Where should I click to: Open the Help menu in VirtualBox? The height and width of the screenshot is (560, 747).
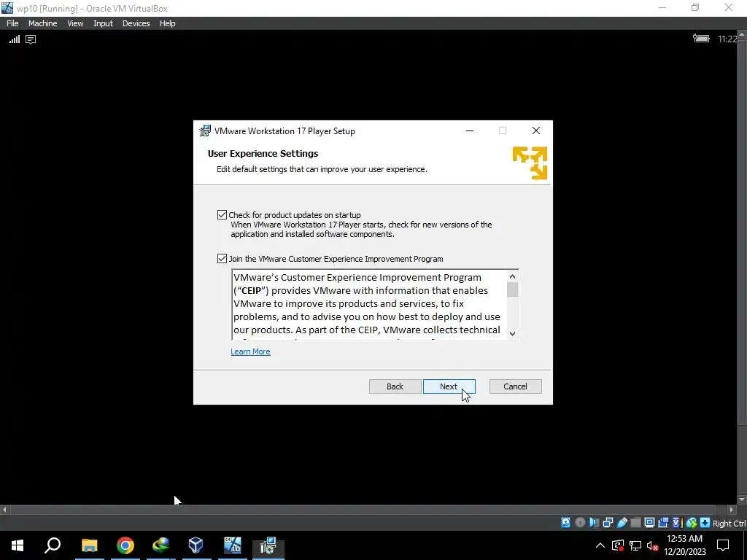pos(167,23)
